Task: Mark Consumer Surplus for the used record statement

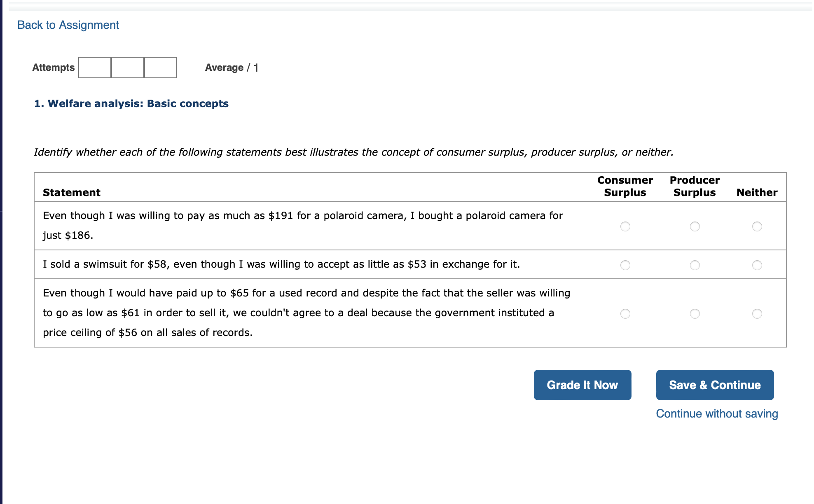Action: coord(625,314)
